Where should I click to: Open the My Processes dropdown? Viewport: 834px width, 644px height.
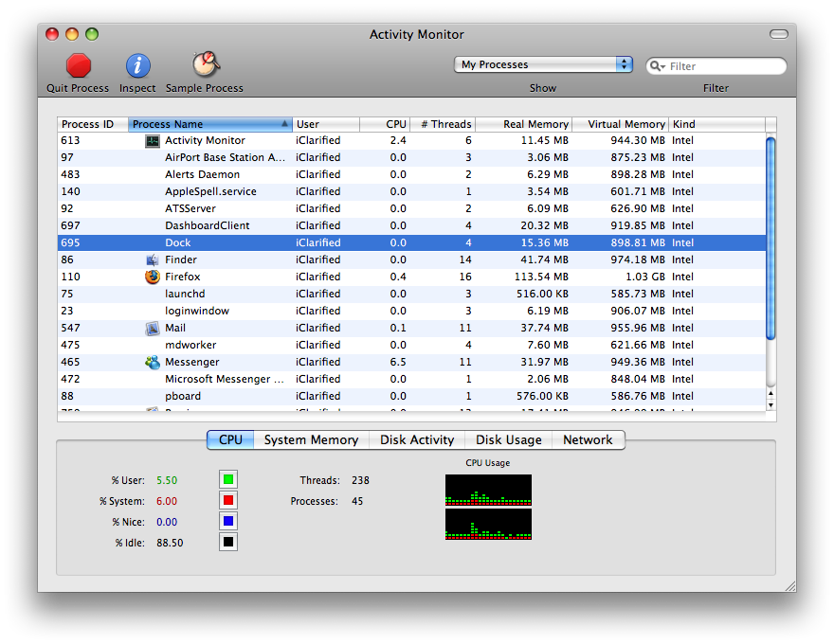click(x=544, y=64)
